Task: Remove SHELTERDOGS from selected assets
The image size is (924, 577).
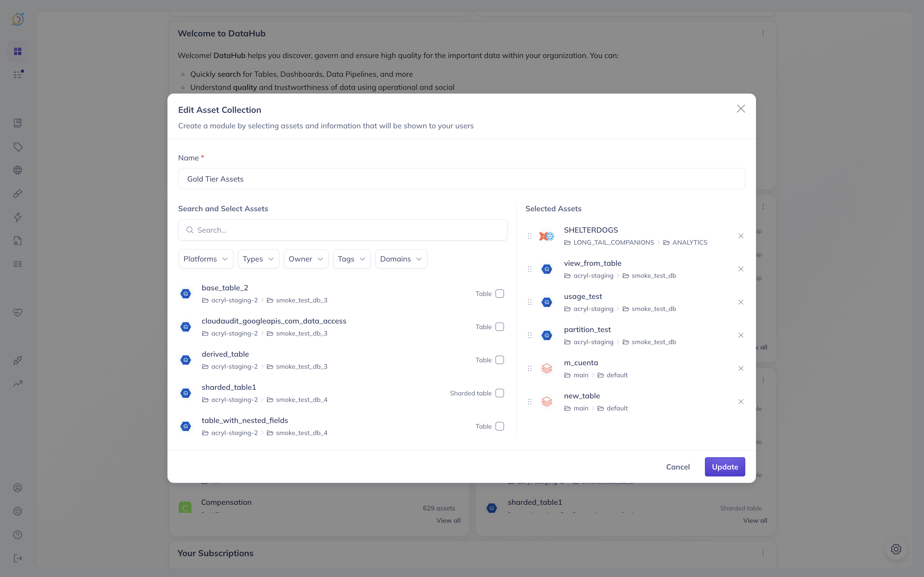Action: coord(741,236)
